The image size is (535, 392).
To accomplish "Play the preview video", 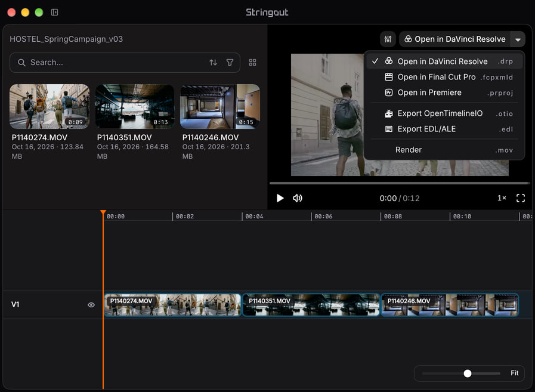I will tap(280, 198).
